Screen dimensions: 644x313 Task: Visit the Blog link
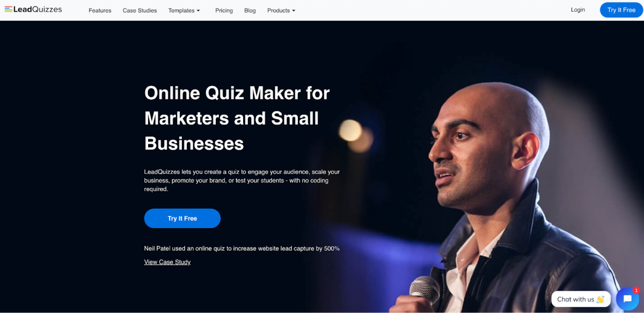(250, 10)
